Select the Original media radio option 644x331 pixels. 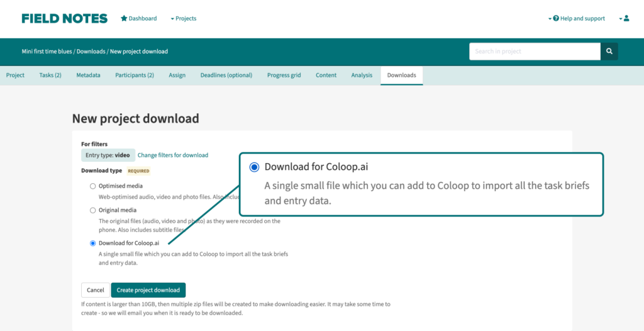[93, 210]
